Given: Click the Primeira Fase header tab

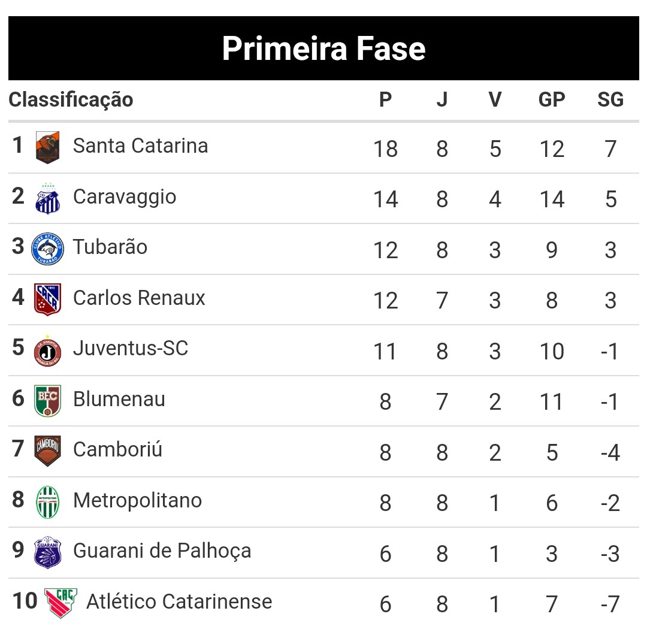Looking at the screenshot, I should (323, 49).
